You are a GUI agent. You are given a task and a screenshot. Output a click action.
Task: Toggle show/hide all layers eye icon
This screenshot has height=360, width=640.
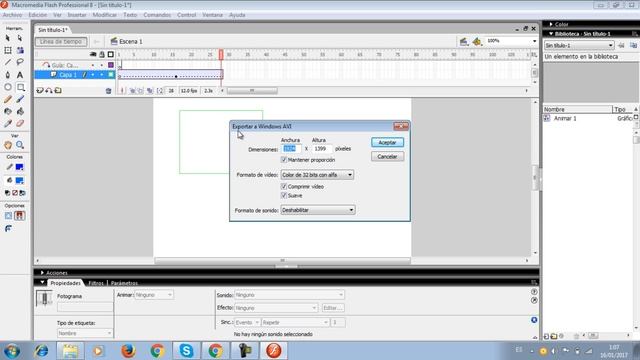[x=93, y=54]
